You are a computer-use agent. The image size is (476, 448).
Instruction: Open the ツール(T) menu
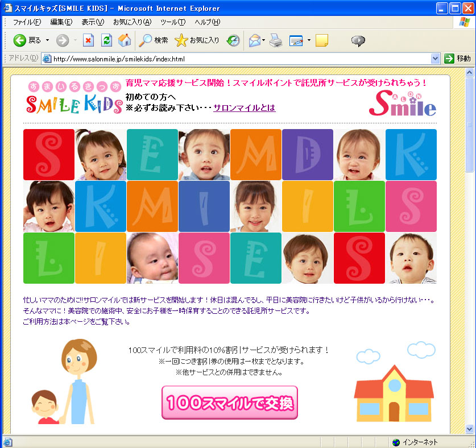pyautogui.click(x=173, y=22)
